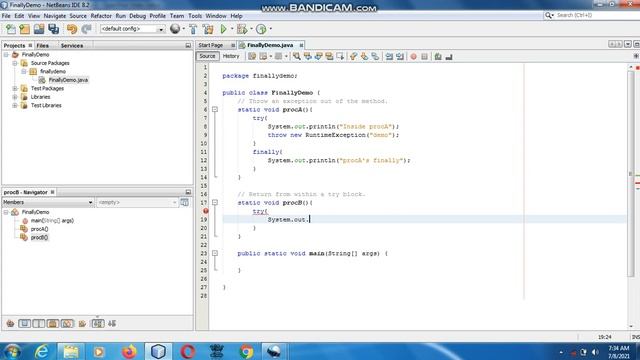Click the Windows Start button
640x360 pixels.
(12, 351)
